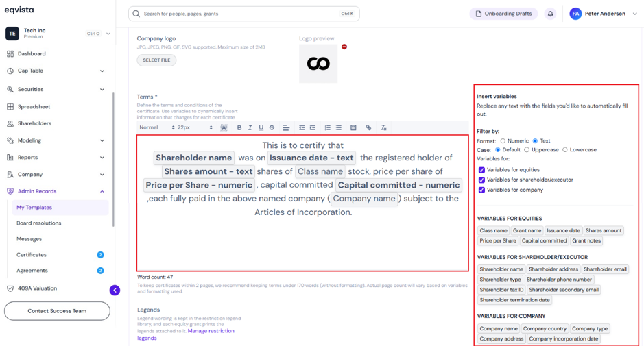Remove the logo preview with red icon
The height and width of the screenshot is (346, 644).
(344, 47)
